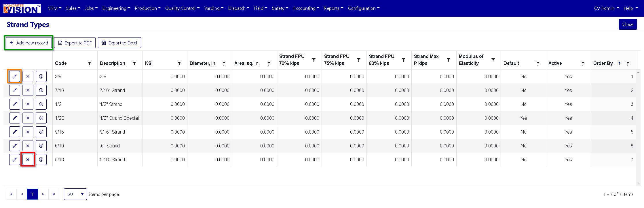Show info for the 6/10 row
The height and width of the screenshot is (208, 644).
click(41, 146)
